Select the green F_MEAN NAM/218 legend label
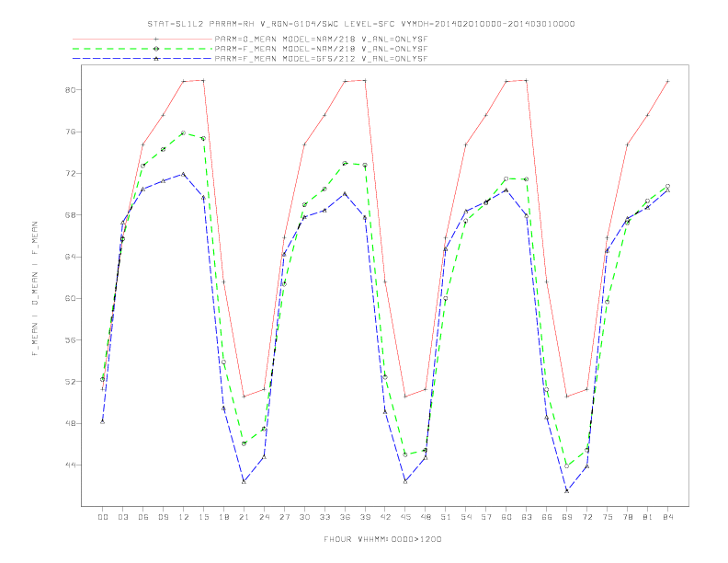 coord(321,49)
